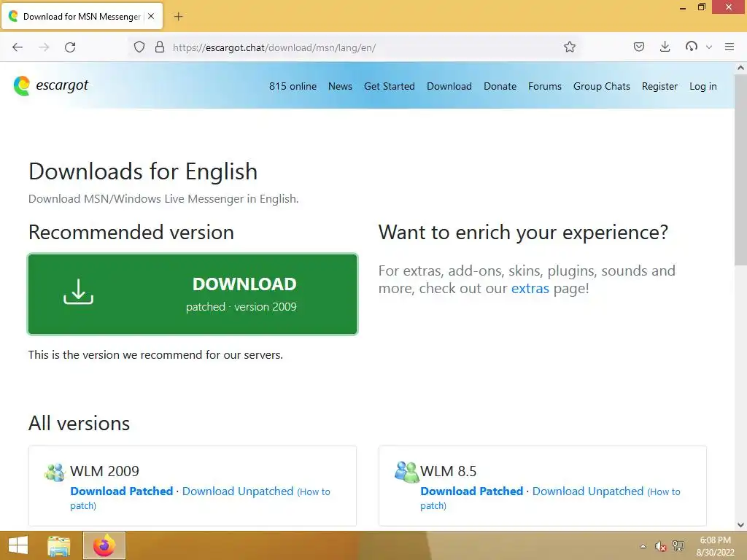747x560 pixels.
Task: Click the Firefox taskbar icon
Action: [x=104, y=545]
